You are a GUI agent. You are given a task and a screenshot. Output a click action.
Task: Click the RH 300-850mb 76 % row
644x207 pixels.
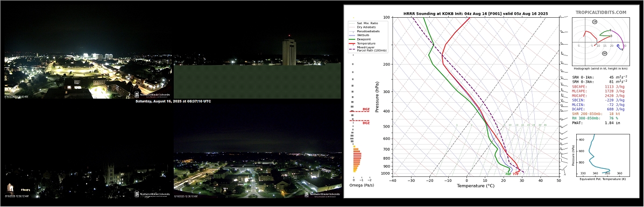596,118
